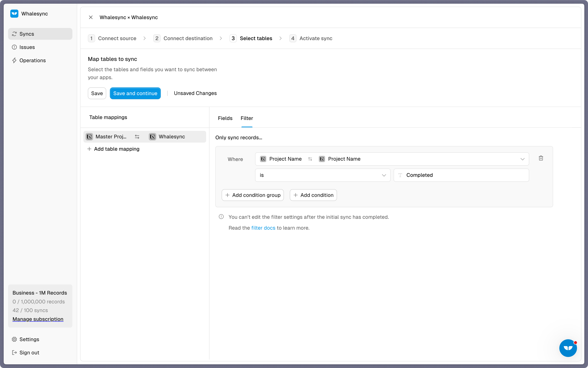
Task: Click the info icon beside filter notice
Action: pos(221,217)
